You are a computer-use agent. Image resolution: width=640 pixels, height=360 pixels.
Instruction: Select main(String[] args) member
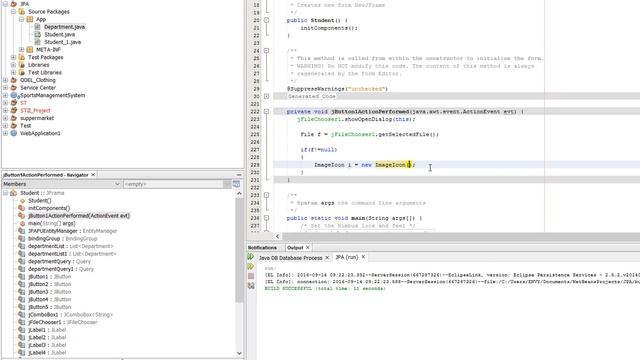(51, 223)
